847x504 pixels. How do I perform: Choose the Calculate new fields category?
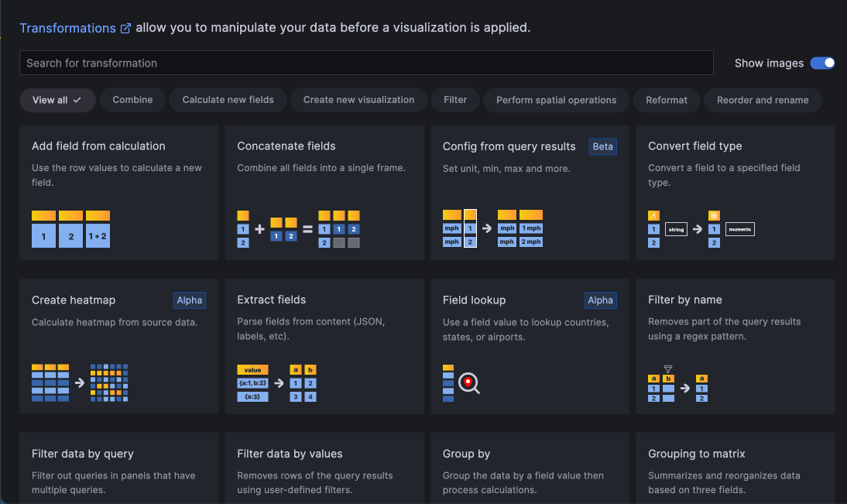pyautogui.click(x=228, y=100)
